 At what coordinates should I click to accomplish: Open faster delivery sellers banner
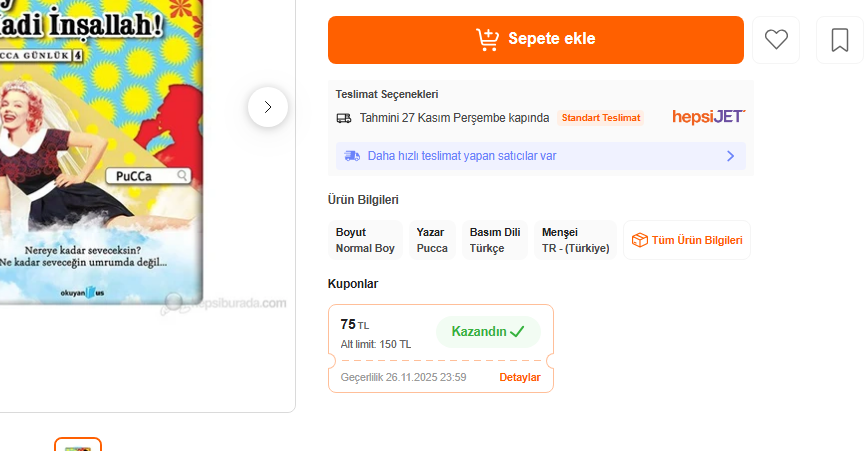point(540,156)
